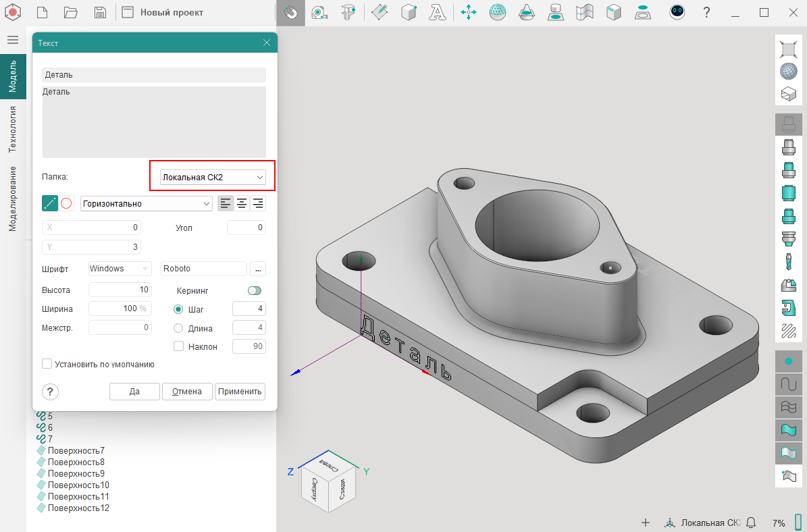This screenshot has width=807, height=532.
Task: Select the line placement icon in the text dialog
Action: [50, 203]
